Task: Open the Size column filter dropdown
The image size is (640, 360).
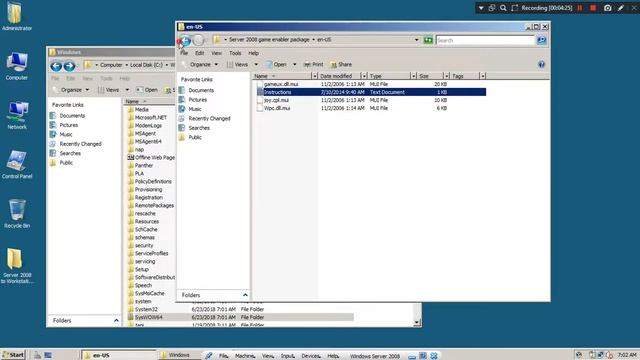Action: 447,76
